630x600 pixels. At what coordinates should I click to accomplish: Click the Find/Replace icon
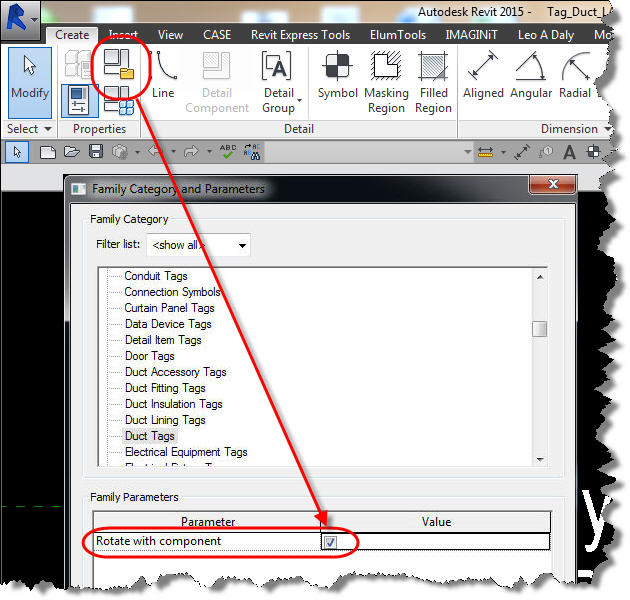pos(252,152)
